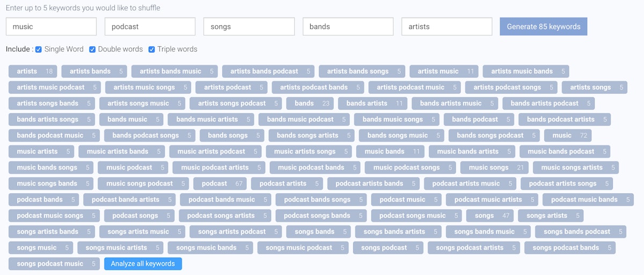This screenshot has height=275, width=644.
Task: Select the "artists" tag showing 18
Action: pos(33,71)
